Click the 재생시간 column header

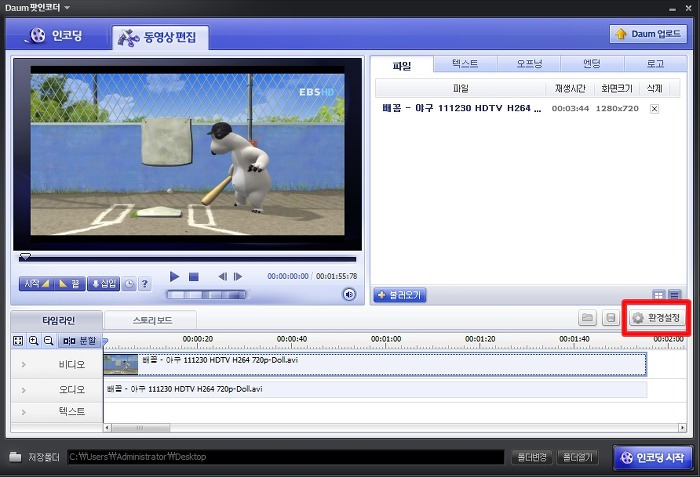coord(570,88)
